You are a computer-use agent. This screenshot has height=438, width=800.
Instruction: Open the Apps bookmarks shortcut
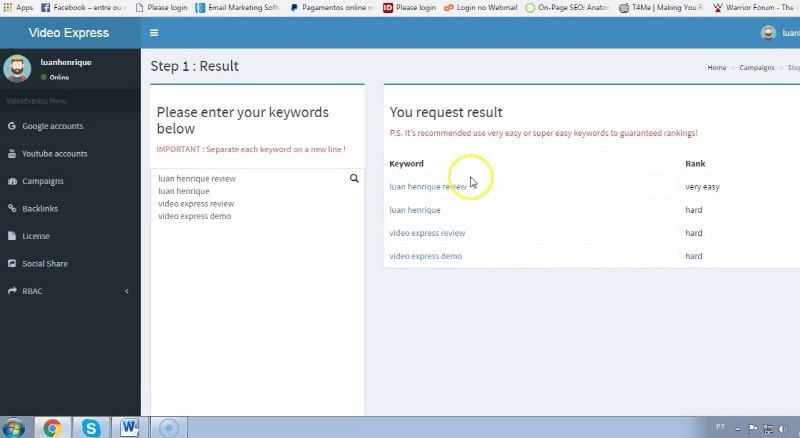(18, 8)
